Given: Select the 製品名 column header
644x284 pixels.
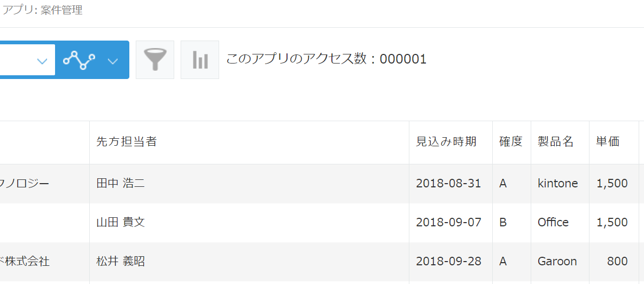Looking at the screenshot, I should [x=556, y=142].
